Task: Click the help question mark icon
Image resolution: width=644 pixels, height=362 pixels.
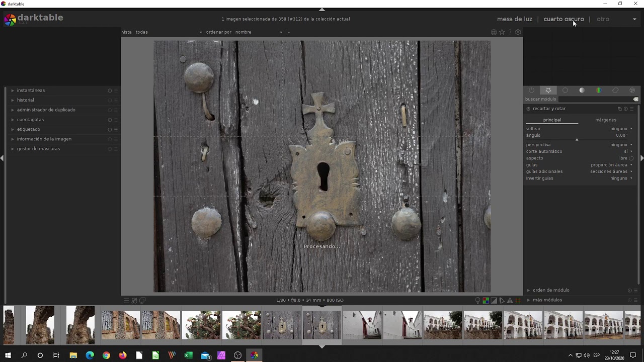Action: [x=510, y=32]
